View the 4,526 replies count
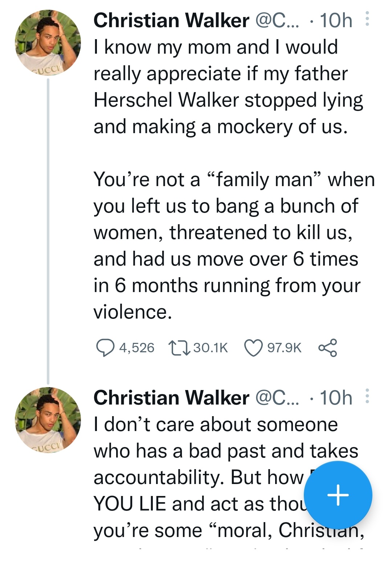This screenshot has height=562, width=392. 137,348
